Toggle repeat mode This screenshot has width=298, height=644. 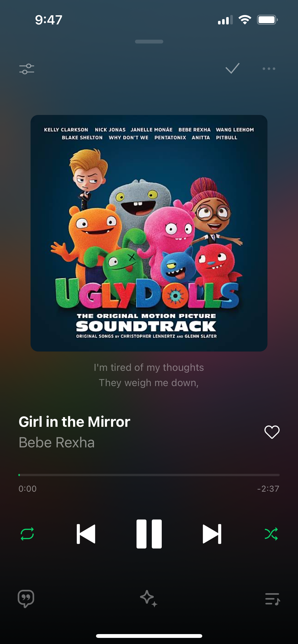27,534
